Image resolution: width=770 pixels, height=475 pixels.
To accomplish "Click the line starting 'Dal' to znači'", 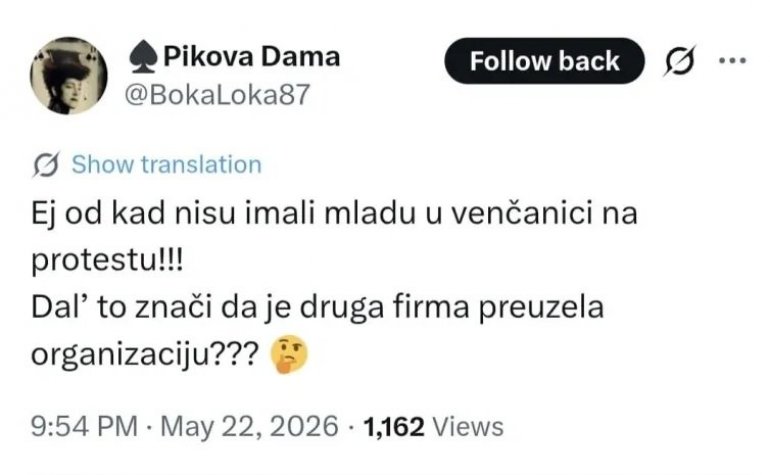I will (317, 308).
